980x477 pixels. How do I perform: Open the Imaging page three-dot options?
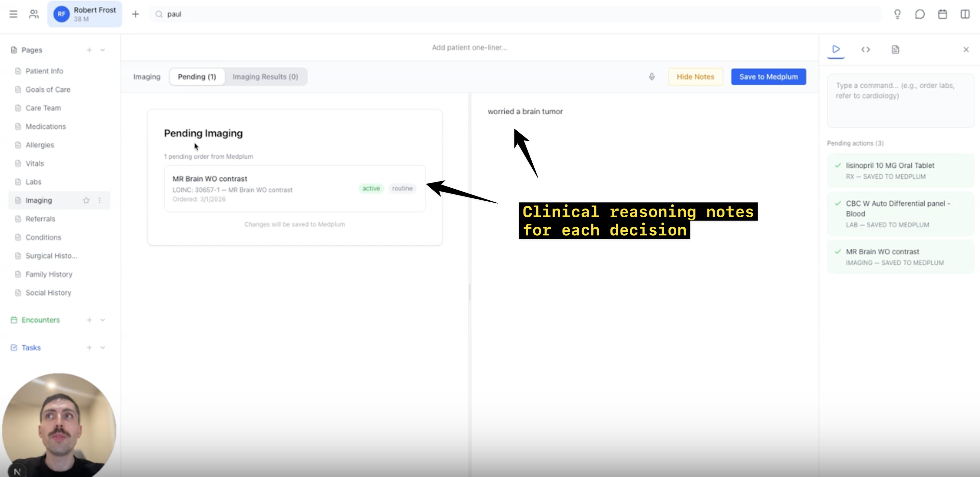[100, 200]
